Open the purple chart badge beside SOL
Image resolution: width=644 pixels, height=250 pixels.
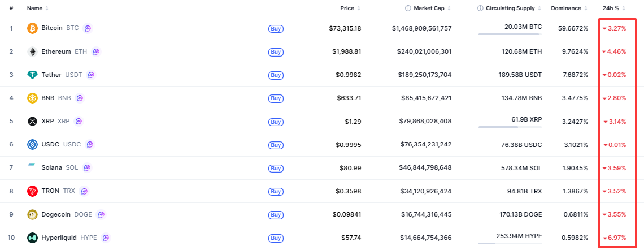pyautogui.click(x=86, y=168)
